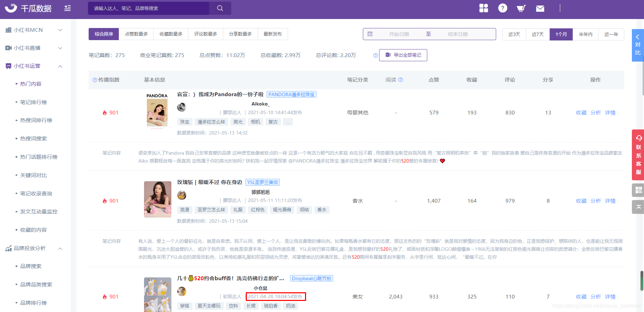Sort by 评论数最多
The height and width of the screenshot is (312, 644).
point(206,34)
